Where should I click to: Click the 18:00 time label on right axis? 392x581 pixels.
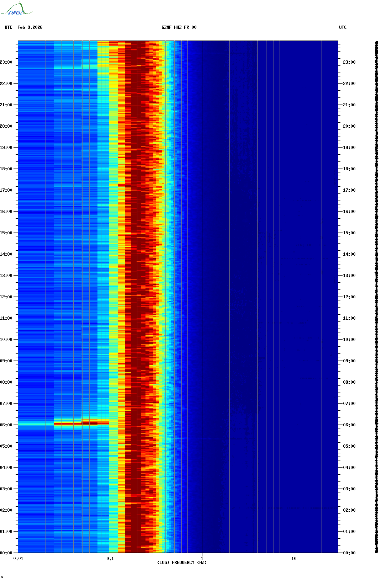[349, 169]
